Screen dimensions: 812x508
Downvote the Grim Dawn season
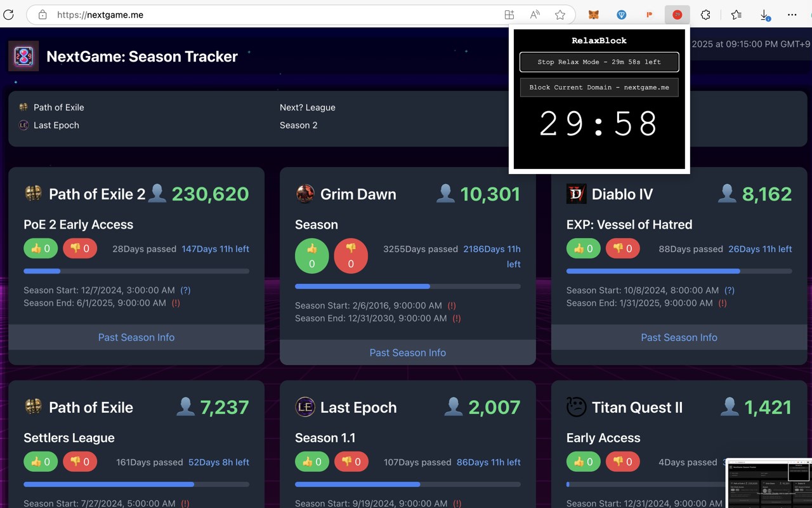tap(351, 256)
